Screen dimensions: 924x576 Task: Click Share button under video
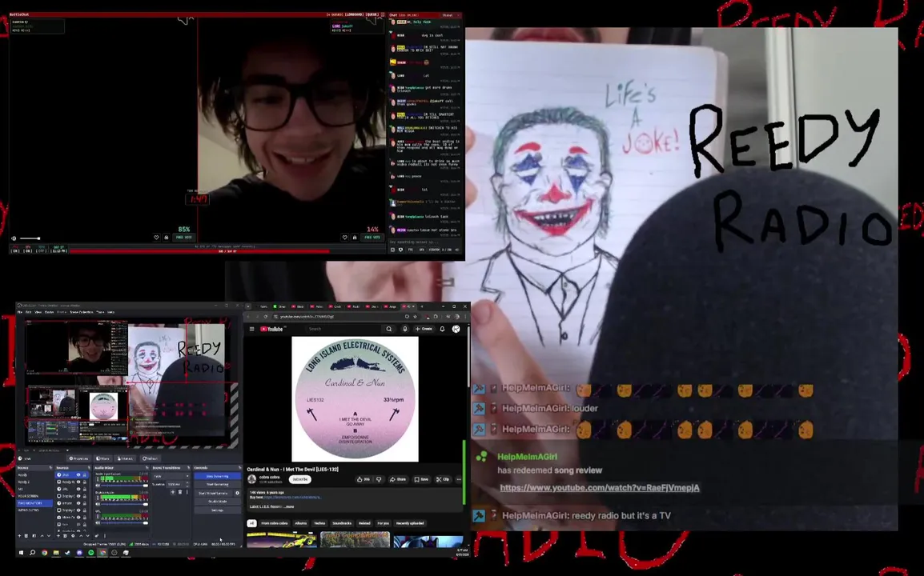point(399,479)
